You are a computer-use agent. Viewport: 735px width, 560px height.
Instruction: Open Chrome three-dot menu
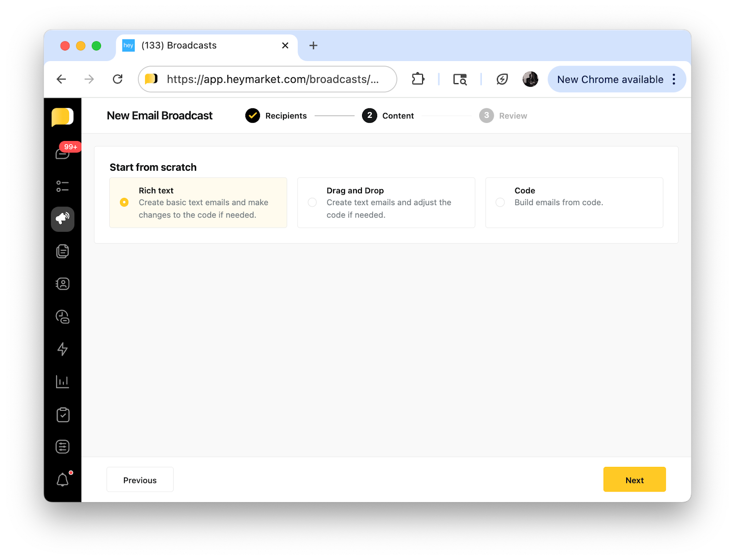click(x=674, y=79)
